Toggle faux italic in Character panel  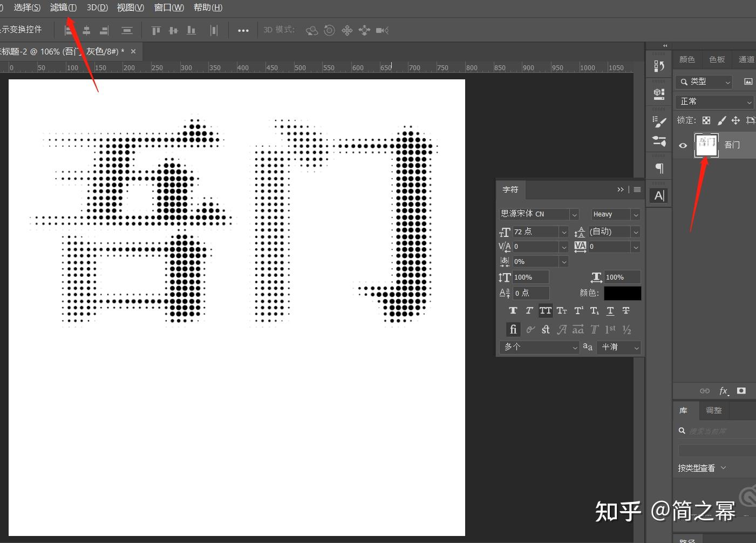coord(529,310)
